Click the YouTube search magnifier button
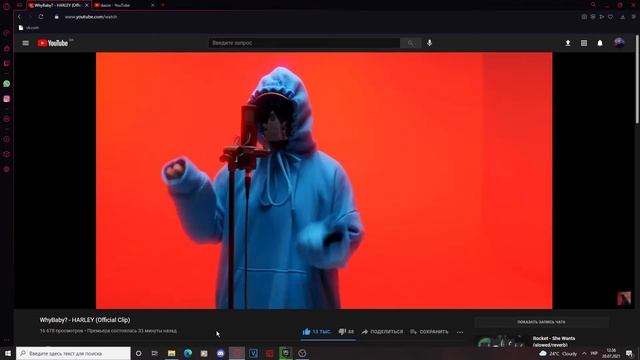This screenshot has width=640, height=360. 411,43
